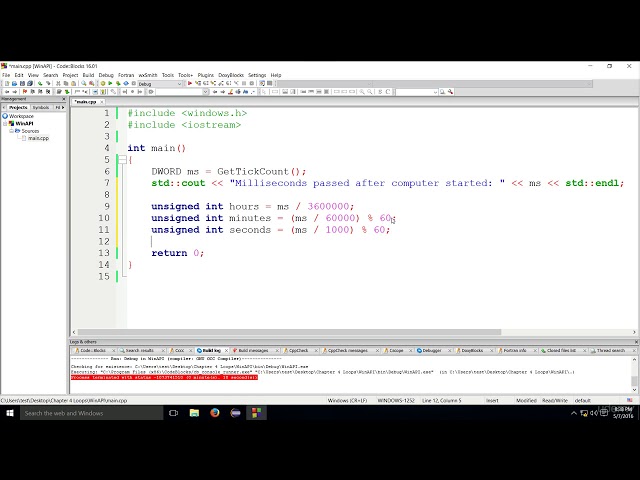Open the search text combo box
This screenshot has height=480, width=640.
point(417,92)
